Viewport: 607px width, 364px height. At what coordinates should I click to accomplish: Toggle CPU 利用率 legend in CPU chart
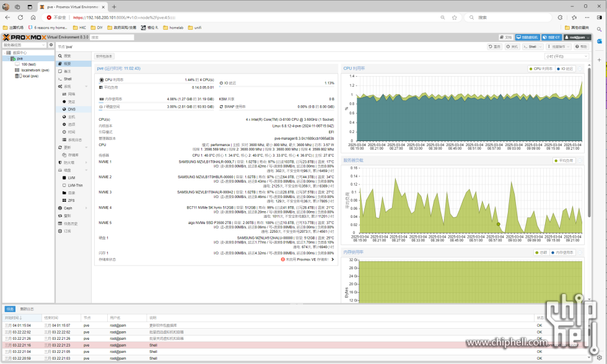(541, 69)
